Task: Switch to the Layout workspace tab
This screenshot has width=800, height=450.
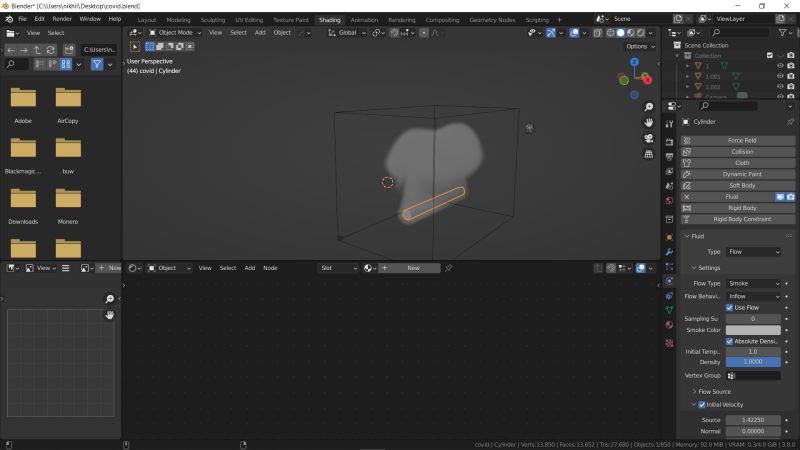Action: [146, 20]
